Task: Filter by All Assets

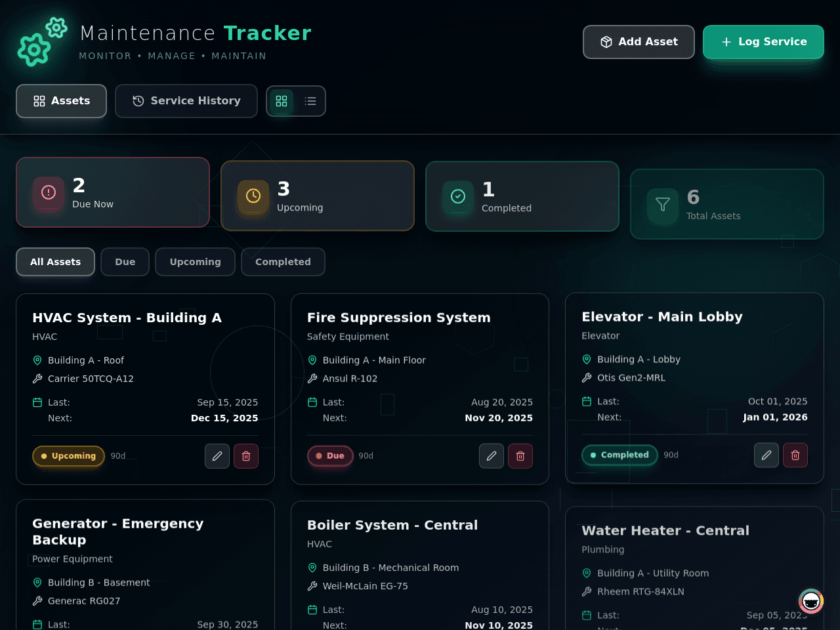Action: click(x=56, y=262)
